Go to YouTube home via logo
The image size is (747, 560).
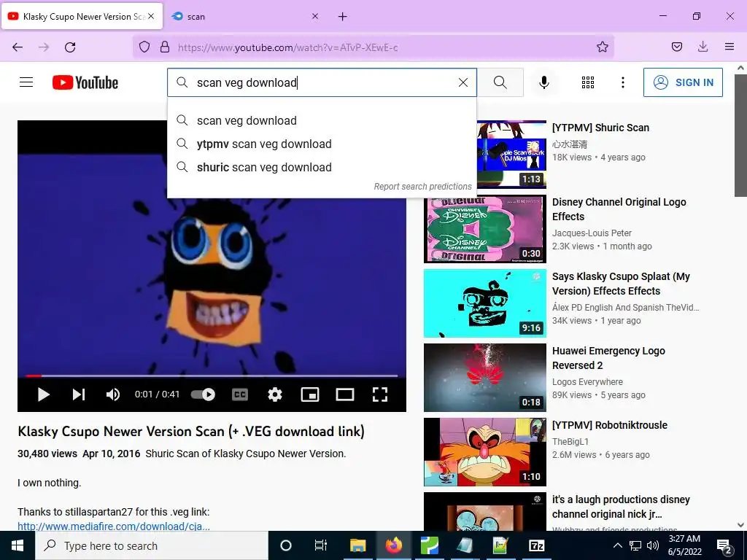85,82
